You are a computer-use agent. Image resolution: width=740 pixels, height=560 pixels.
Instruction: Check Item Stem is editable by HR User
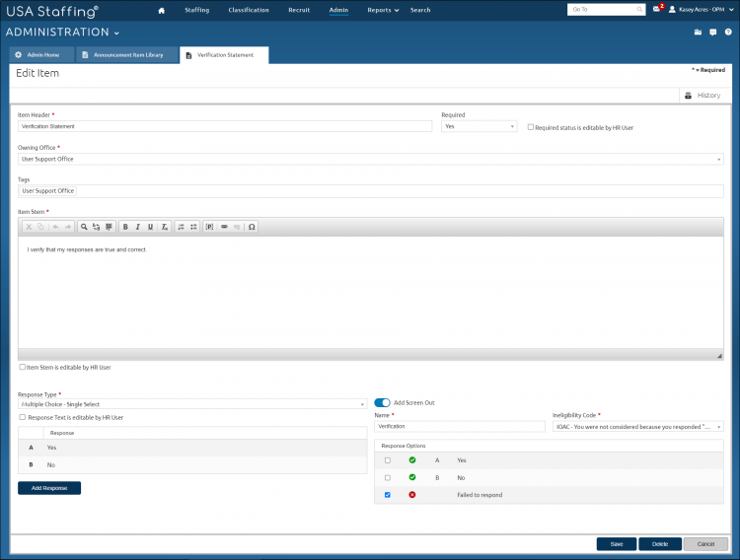click(22, 367)
